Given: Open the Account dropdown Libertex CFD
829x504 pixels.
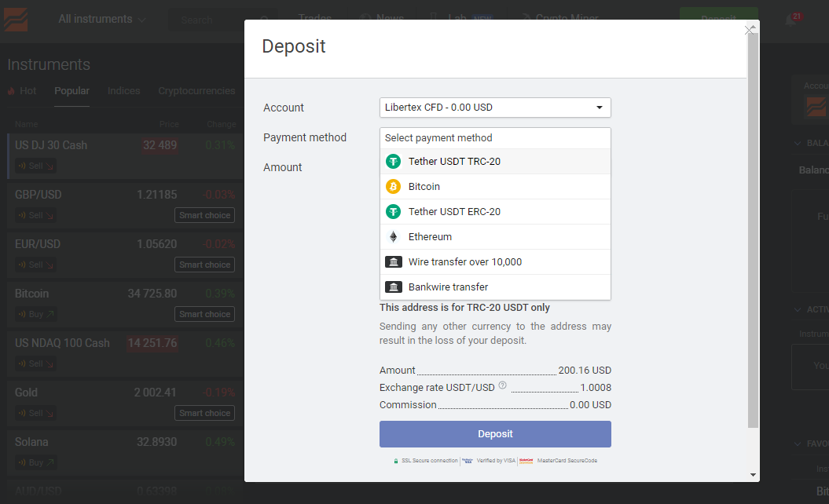Looking at the screenshot, I should coord(495,108).
